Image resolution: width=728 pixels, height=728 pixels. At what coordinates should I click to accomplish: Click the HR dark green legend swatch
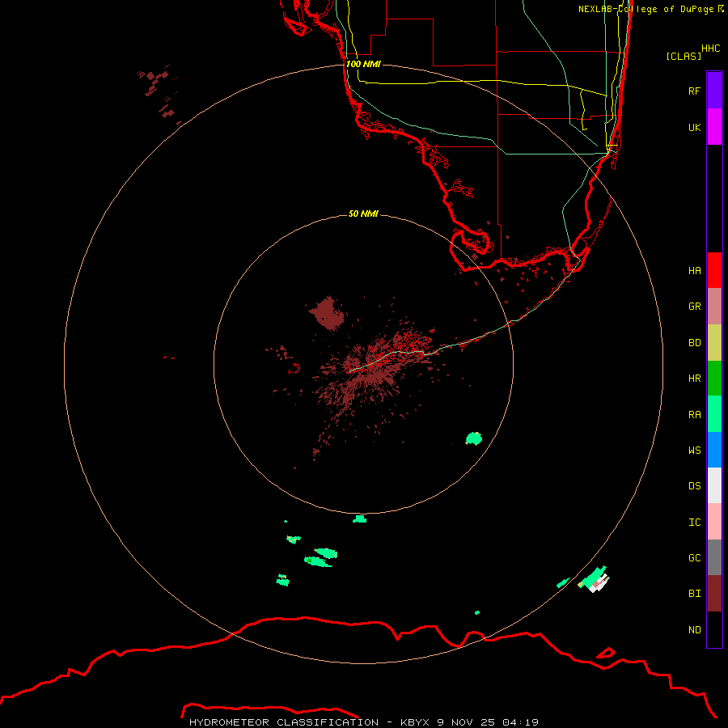coord(714,379)
